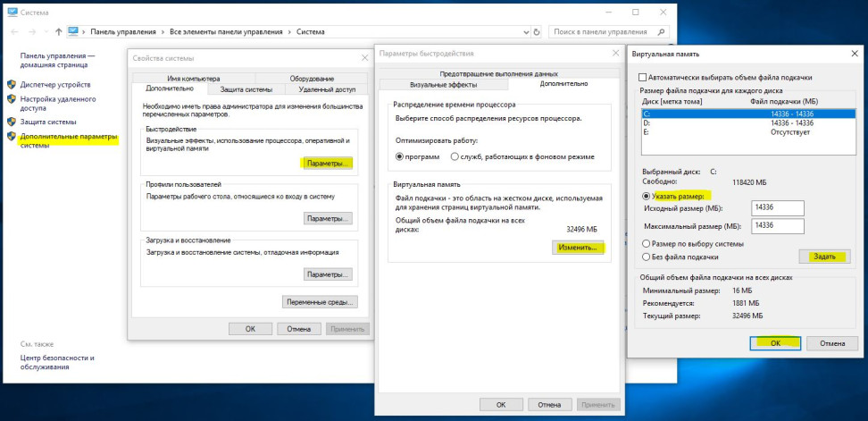Go up one level with up arrow
This screenshot has width=868, height=421.
tap(59, 31)
